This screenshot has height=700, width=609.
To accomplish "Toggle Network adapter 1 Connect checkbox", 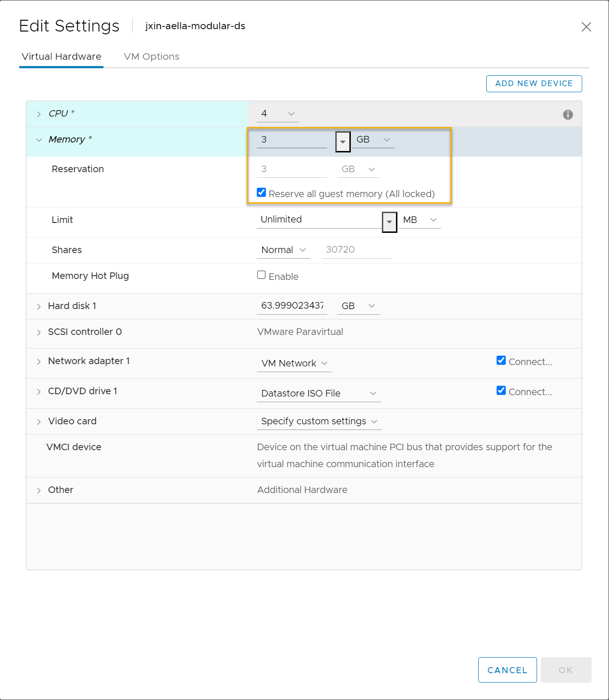I will coord(501,361).
